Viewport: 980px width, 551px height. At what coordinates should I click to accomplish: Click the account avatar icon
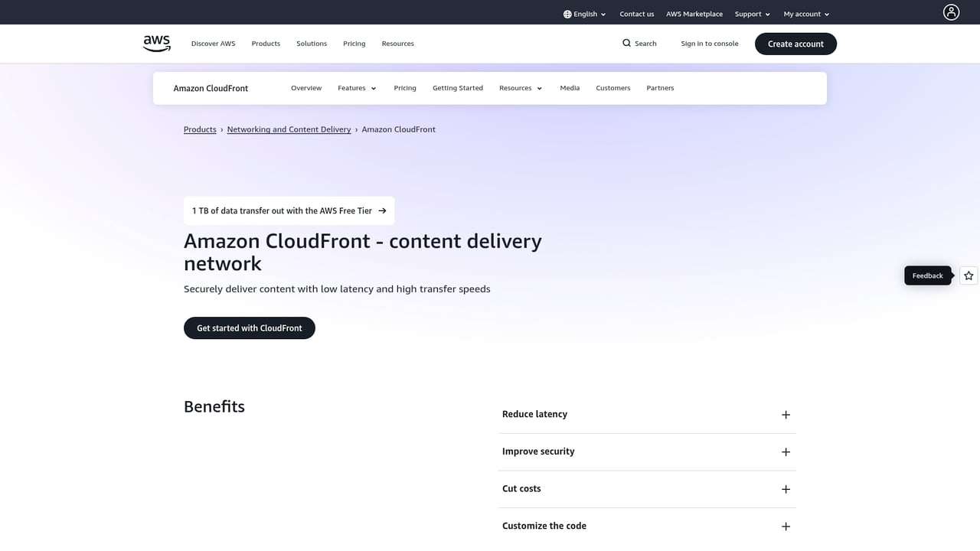click(951, 12)
